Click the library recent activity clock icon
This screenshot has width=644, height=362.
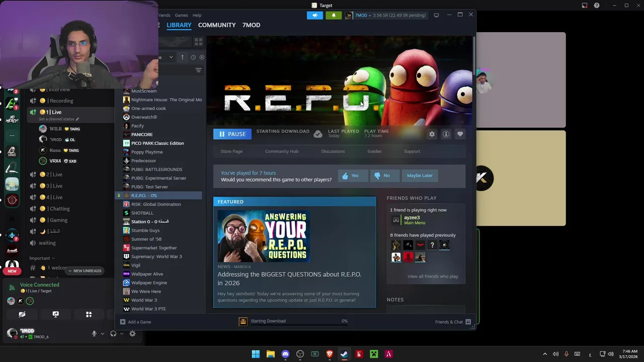[x=193, y=57]
